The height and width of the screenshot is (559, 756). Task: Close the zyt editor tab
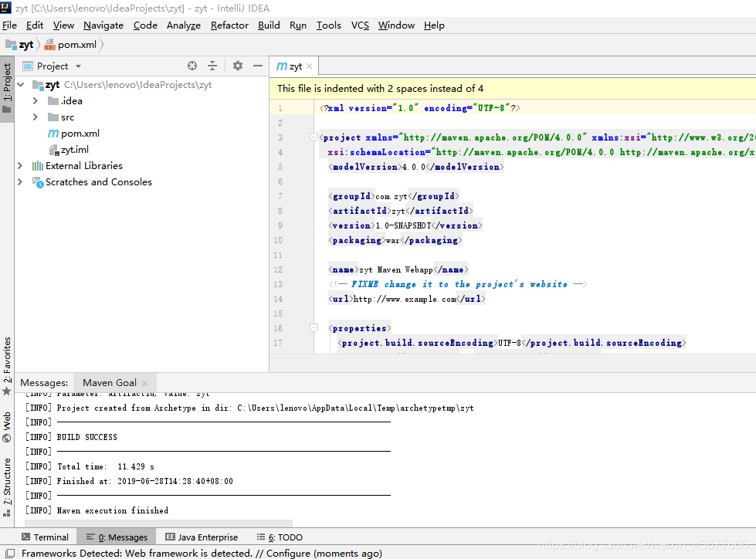point(310,66)
